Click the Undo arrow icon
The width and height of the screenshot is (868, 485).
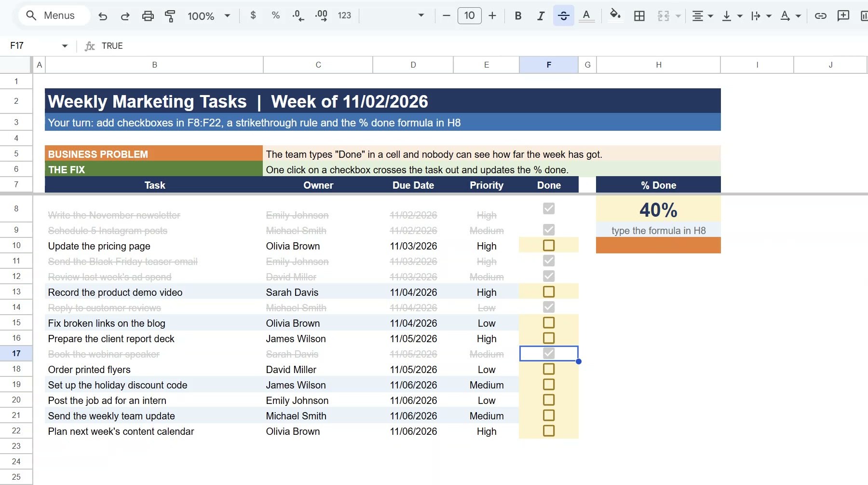pyautogui.click(x=103, y=16)
